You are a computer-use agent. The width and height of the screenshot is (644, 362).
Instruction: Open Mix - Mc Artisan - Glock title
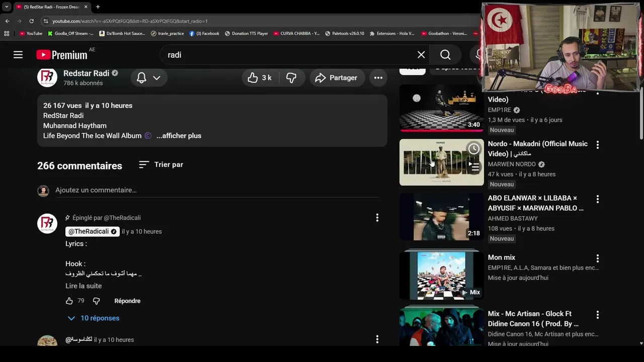click(x=533, y=319)
